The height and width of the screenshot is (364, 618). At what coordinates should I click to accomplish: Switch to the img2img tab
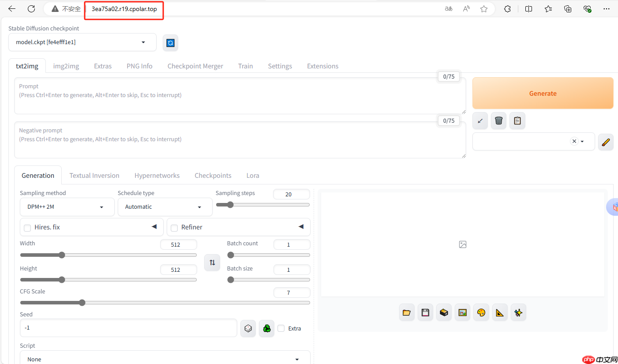(66, 66)
